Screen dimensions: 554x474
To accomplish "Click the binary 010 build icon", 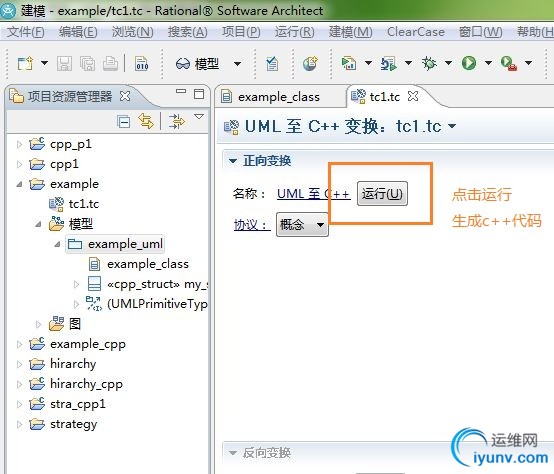I will (x=142, y=64).
